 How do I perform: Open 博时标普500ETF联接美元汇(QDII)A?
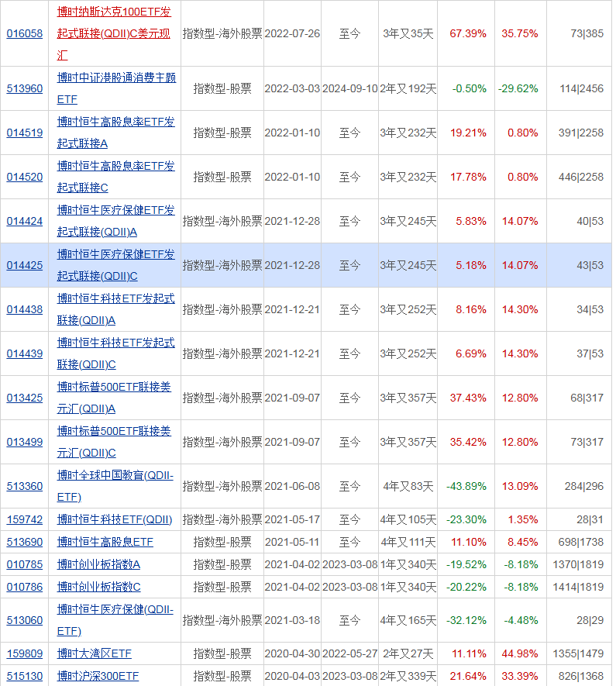click(114, 398)
